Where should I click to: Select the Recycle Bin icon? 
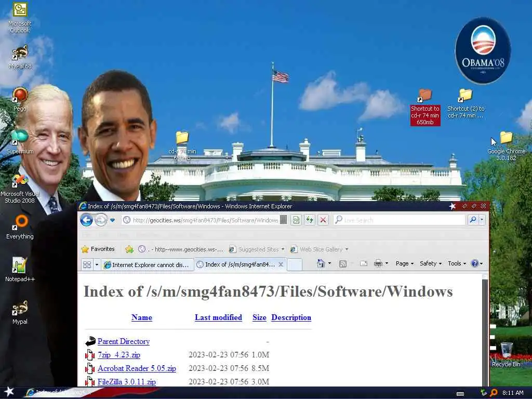click(x=506, y=355)
